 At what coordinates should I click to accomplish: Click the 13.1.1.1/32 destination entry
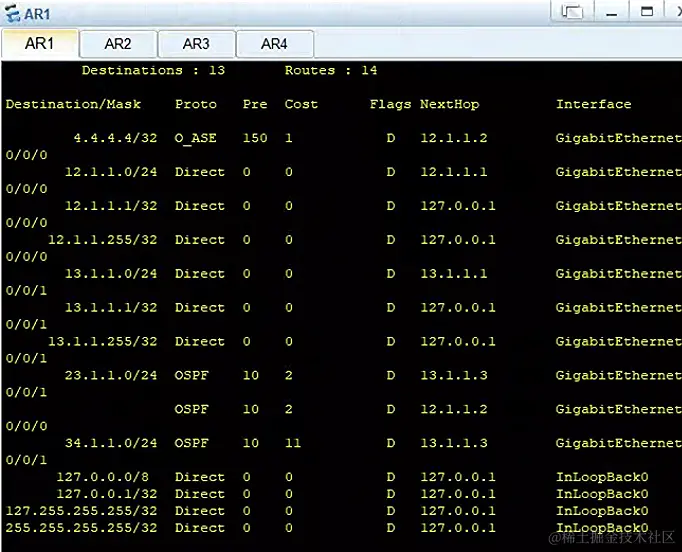(111, 308)
